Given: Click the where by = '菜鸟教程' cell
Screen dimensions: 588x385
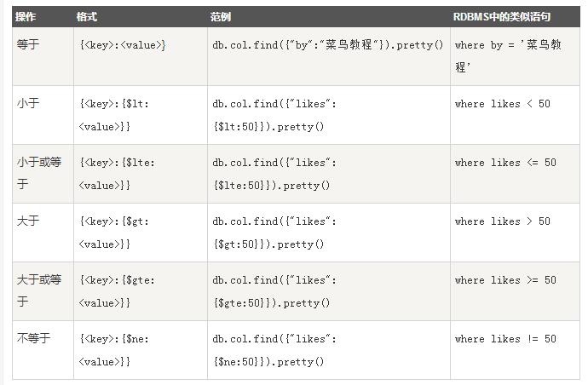Looking at the screenshot, I should (515, 56).
